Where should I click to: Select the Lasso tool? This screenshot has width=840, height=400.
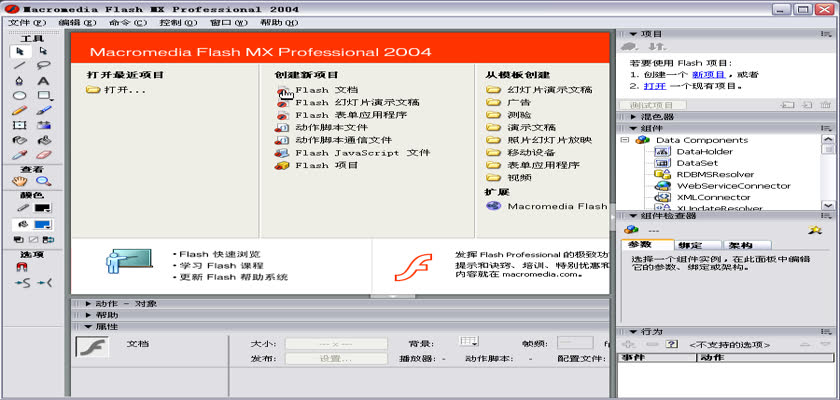click(43, 66)
